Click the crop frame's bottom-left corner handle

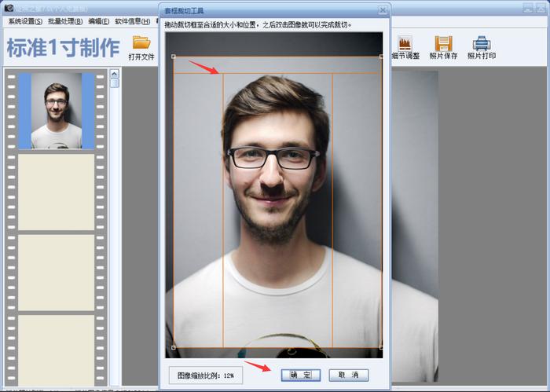point(173,347)
